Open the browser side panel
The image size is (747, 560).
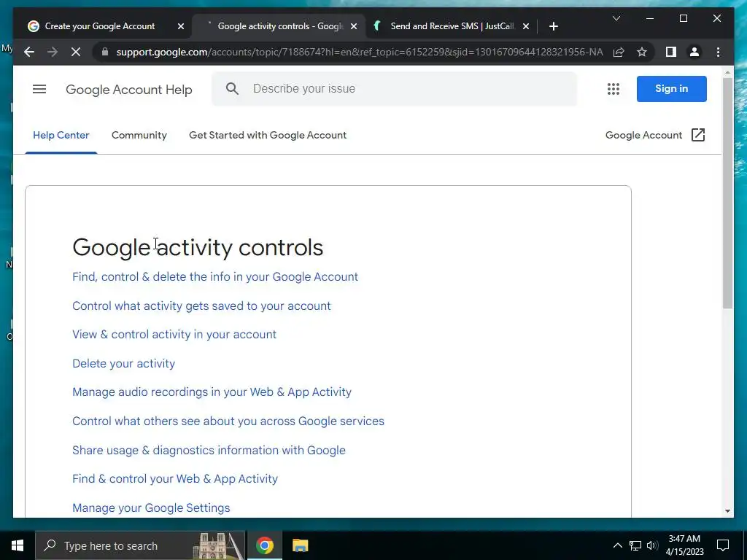tap(671, 52)
